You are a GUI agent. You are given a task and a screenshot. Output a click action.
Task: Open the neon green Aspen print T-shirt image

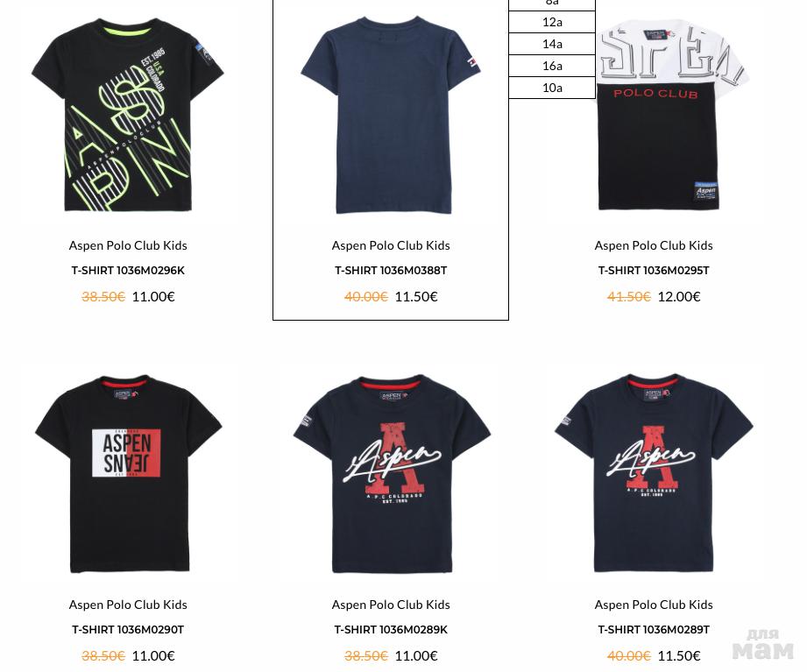coord(128,116)
